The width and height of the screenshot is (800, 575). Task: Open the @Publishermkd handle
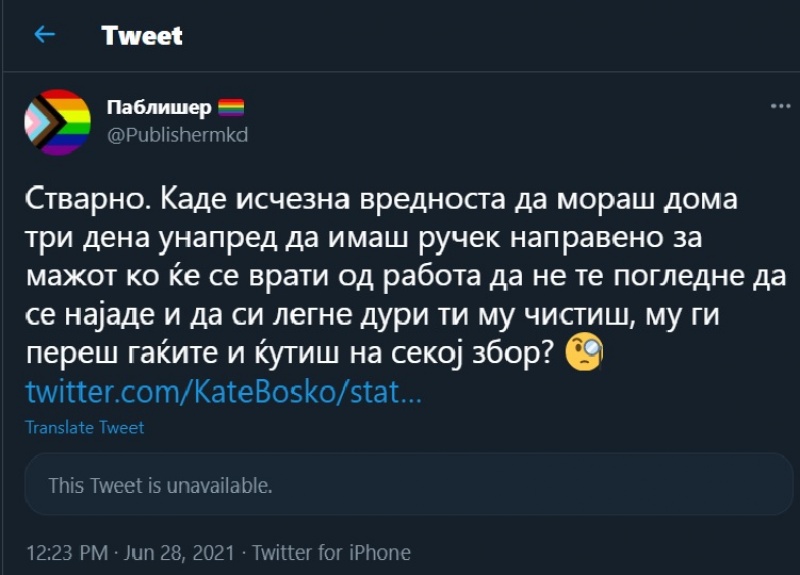176,134
